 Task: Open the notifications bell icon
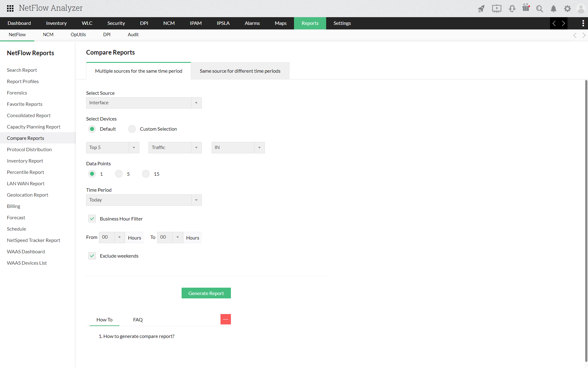click(553, 9)
